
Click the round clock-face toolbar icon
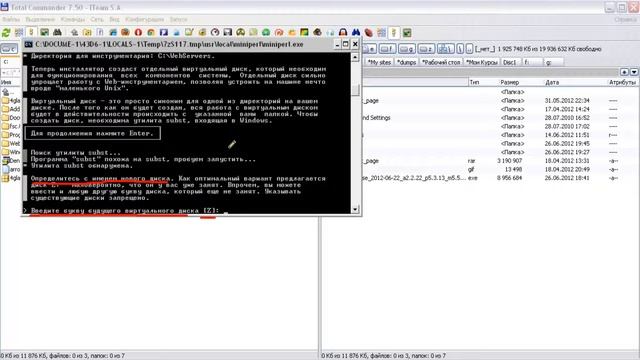[x=215, y=32]
